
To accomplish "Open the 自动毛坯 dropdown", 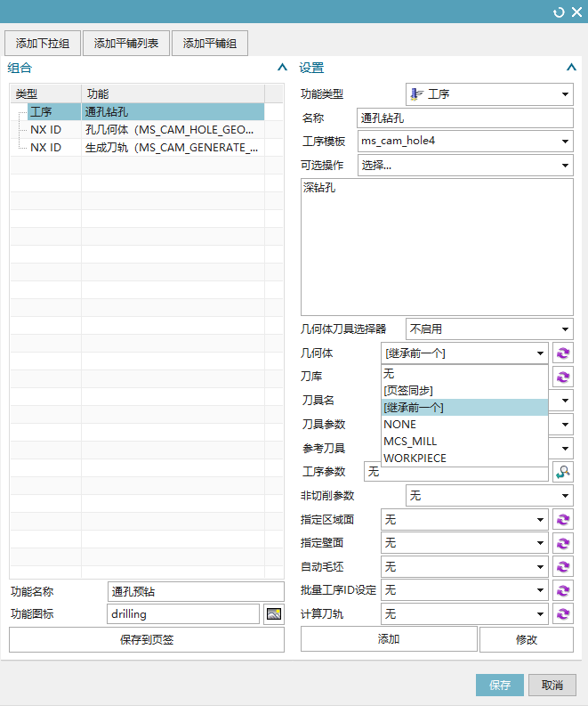I will point(464,566).
